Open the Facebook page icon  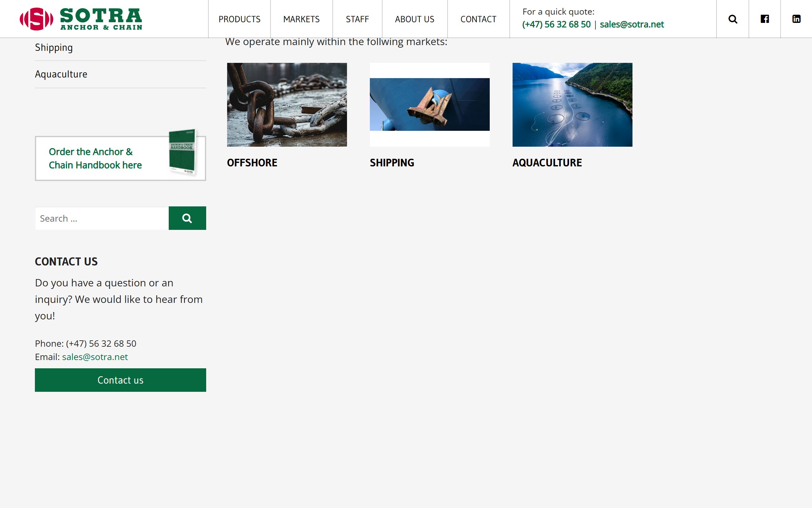coord(765,19)
